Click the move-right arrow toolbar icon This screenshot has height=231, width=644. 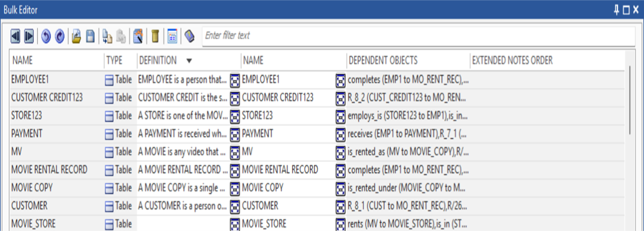tap(29, 37)
